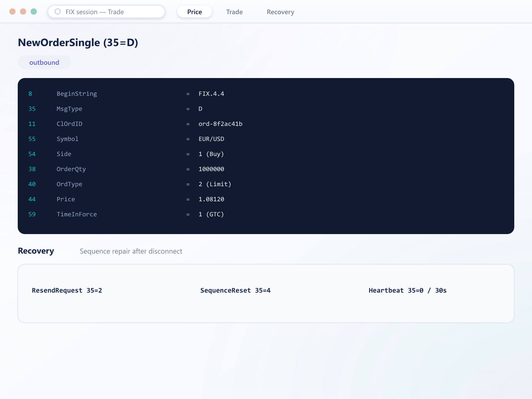Select the 1 (Buy) value
This screenshot has width=532, height=399.
pyautogui.click(x=211, y=154)
